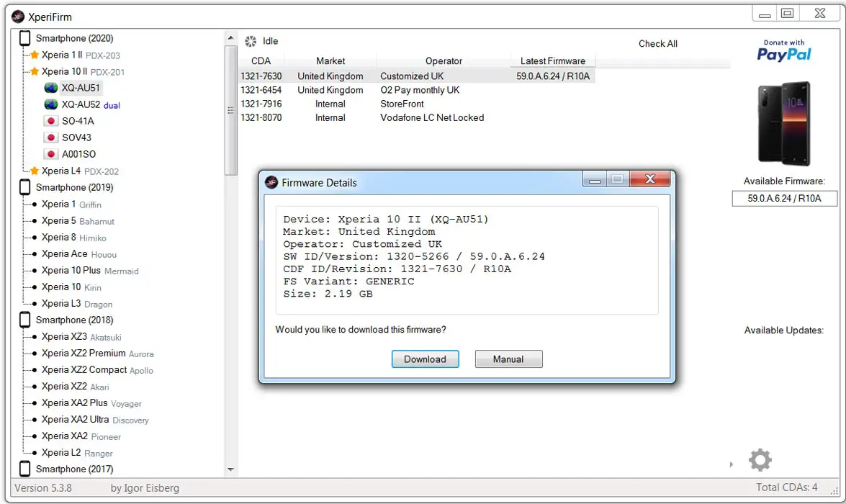Select Xperia XZ2 Premium Aurora
The height and width of the screenshot is (504, 846).
98,354
